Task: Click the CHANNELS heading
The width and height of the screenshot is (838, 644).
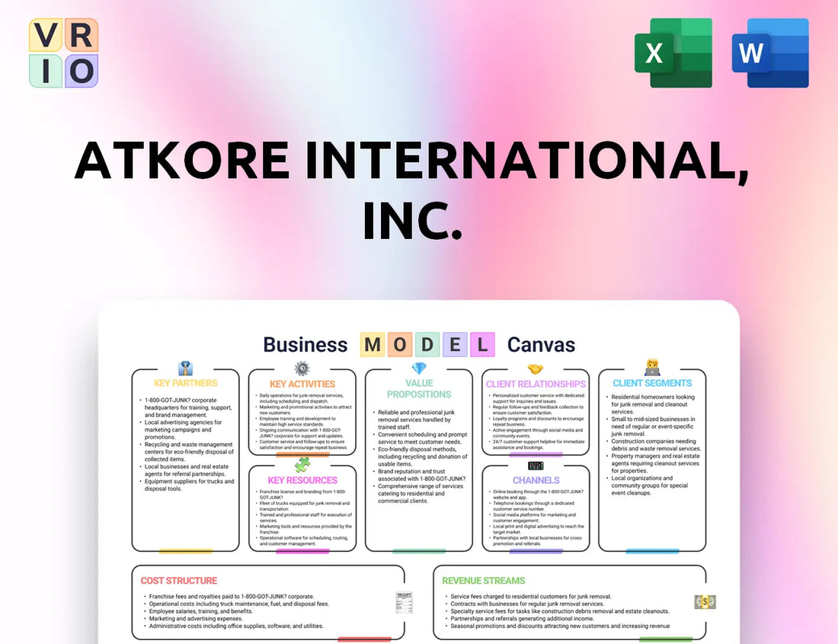Action: click(536, 480)
